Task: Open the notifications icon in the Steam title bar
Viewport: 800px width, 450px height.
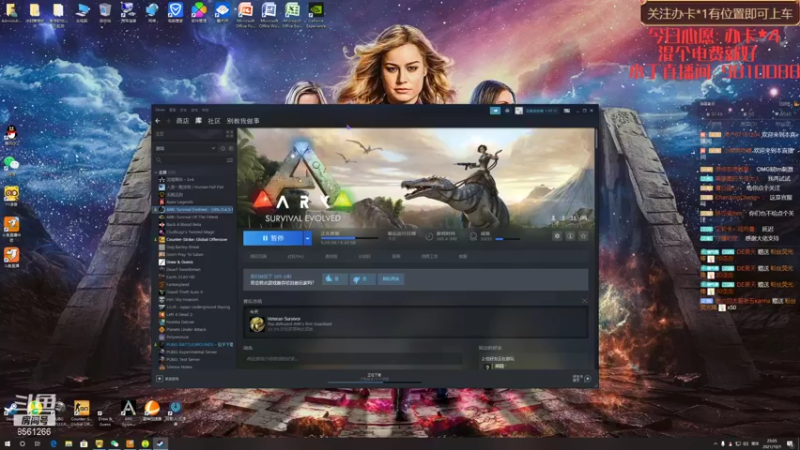Action: pyautogui.click(x=507, y=110)
